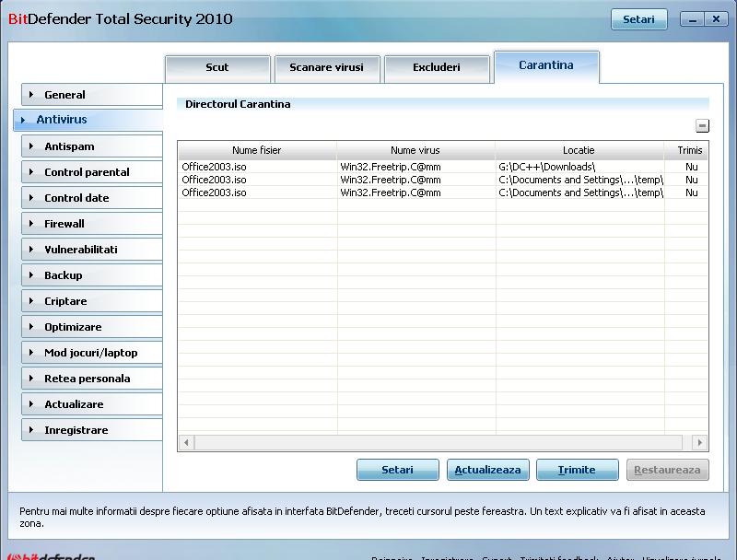Screen dimensions: 737x560
Task: Expand the Criptare section
Action: [x=92, y=301]
